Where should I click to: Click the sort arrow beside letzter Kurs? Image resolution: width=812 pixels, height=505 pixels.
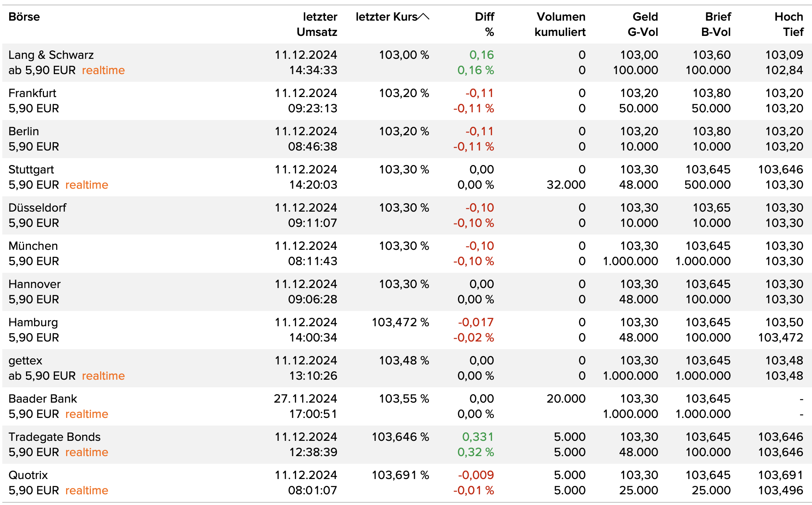click(x=424, y=17)
